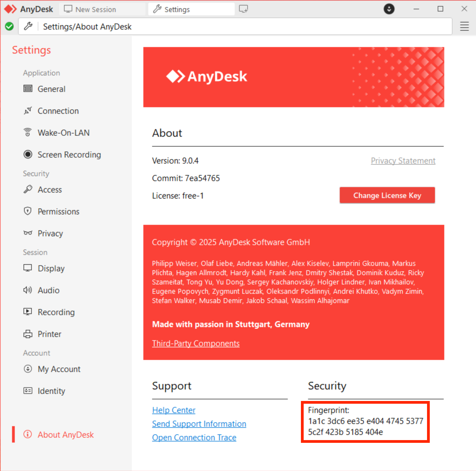
Task: Select the Settings tab
Action: [191, 9]
